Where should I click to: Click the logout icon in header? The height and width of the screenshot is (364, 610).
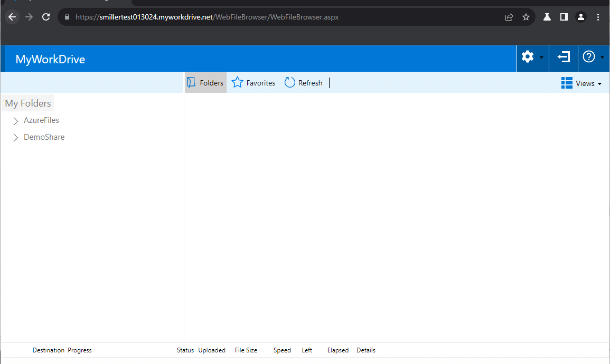pos(564,57)
